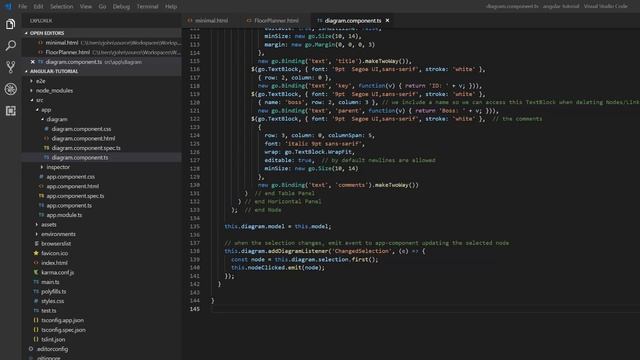Open the Selection menu
640x360 pixels.
pos(62,7)
